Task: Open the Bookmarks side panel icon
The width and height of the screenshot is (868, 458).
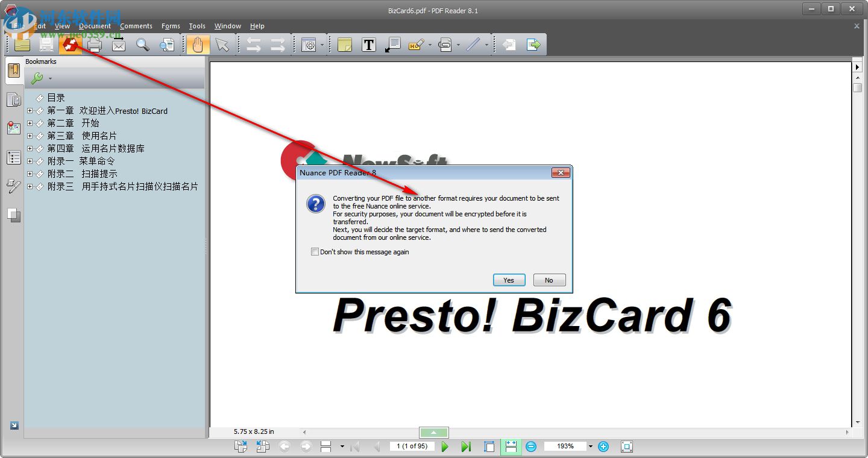Action: tap(14, 72)
